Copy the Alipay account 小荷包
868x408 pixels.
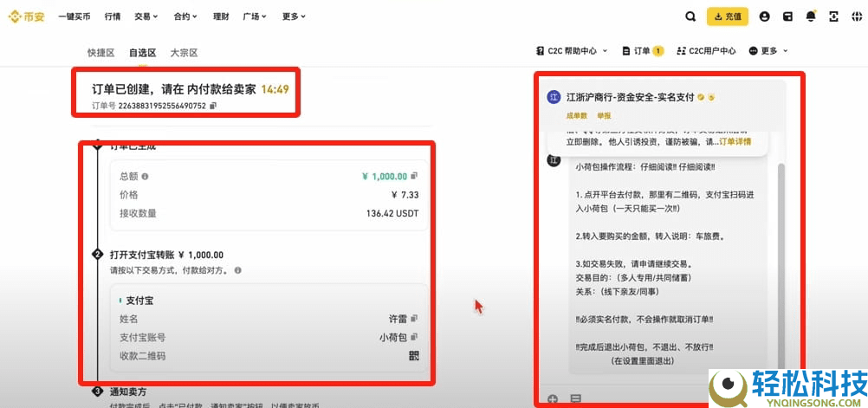(414, 337)
